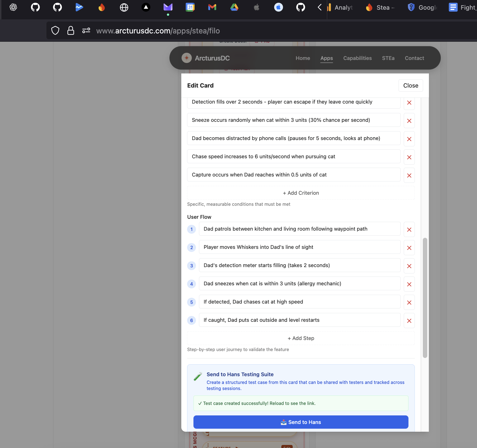Edit 'Capture occurs when Dad reaches' field

point(294,175)
